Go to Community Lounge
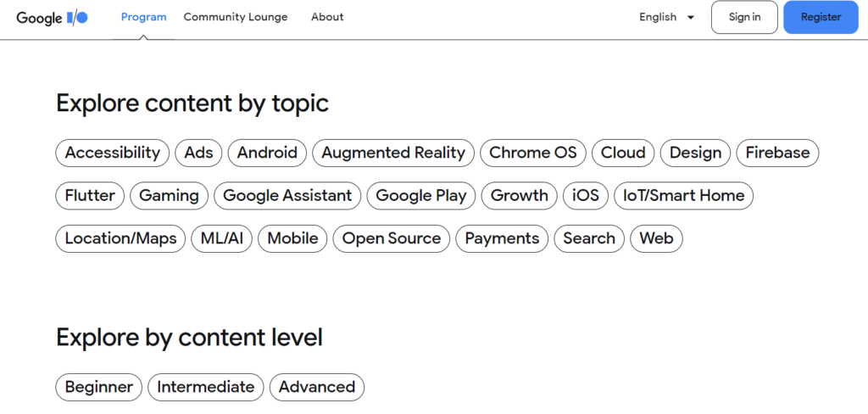The height and width of the screenshot is (414, 868). coord(236,17)
